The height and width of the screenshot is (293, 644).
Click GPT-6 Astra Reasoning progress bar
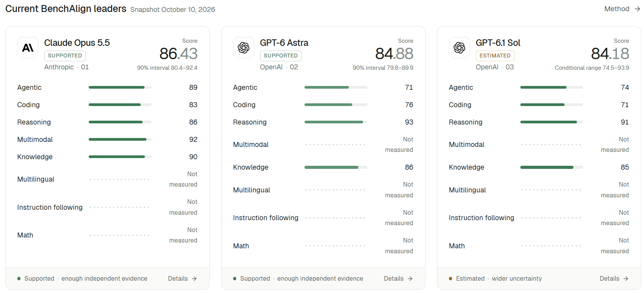click(x=336, y=122)
